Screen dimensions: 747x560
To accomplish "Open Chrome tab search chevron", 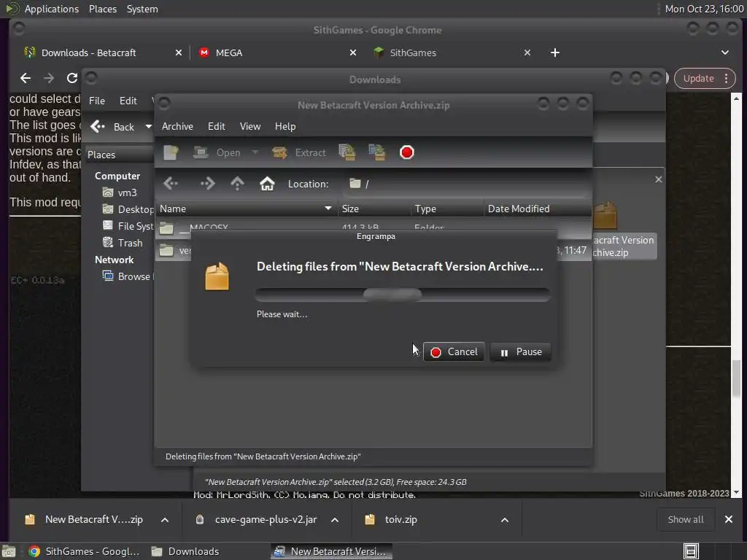I will tap(724, 52).
